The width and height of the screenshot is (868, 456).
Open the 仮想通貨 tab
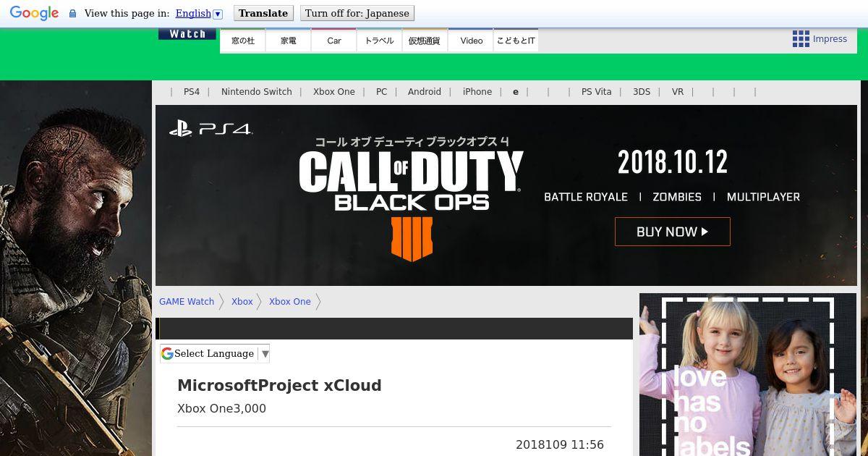point(425,41)
